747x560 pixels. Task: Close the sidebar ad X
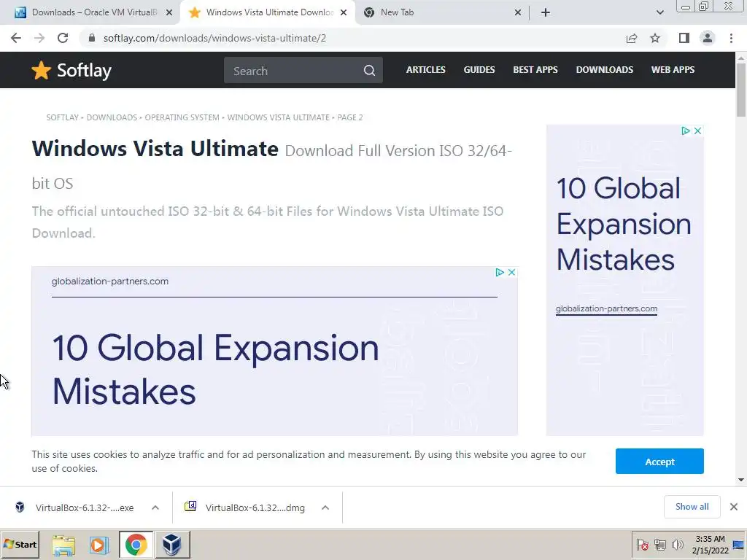pyautogui.click(x=697, y=131)
